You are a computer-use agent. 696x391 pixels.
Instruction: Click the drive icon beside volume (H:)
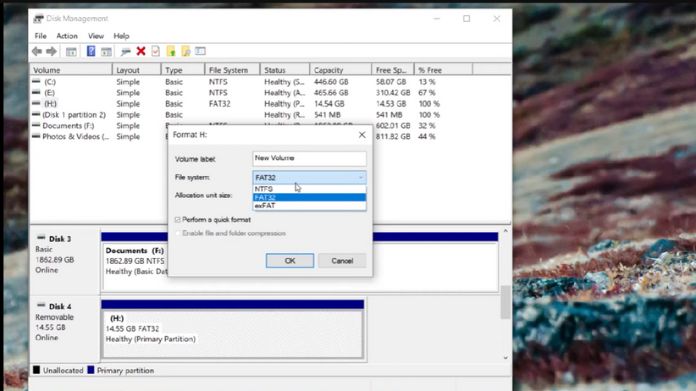pyautogui.click(x=36, y=103)
